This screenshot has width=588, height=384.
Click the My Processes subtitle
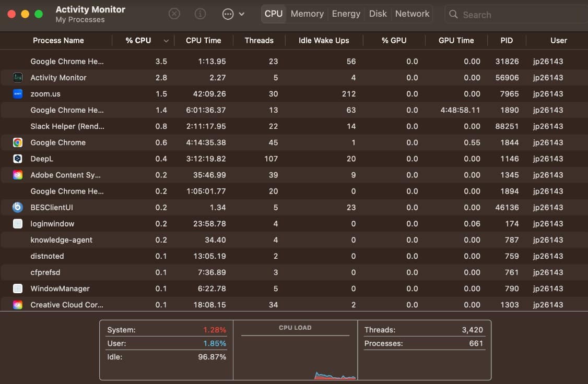point(80,19)
